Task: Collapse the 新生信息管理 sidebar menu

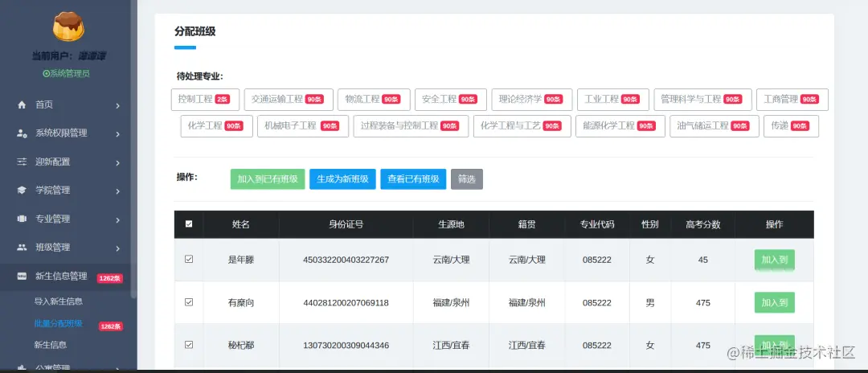Action: [65, 277]
